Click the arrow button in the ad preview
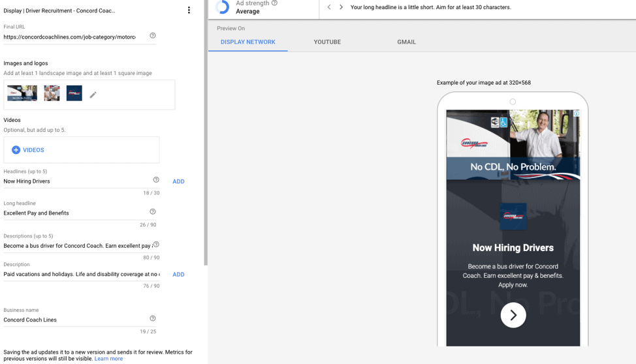The width and height of the screenshot is (636, 364). pos(513,315)
